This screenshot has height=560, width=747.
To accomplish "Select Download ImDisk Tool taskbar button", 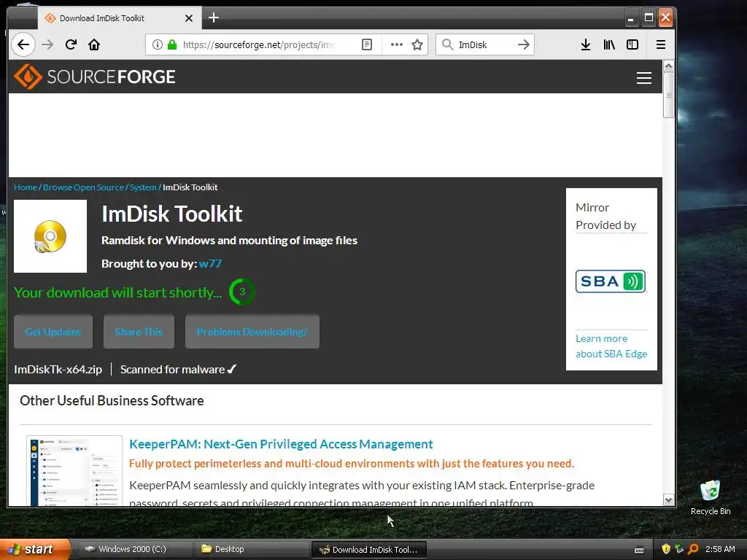I will point(368,550).
